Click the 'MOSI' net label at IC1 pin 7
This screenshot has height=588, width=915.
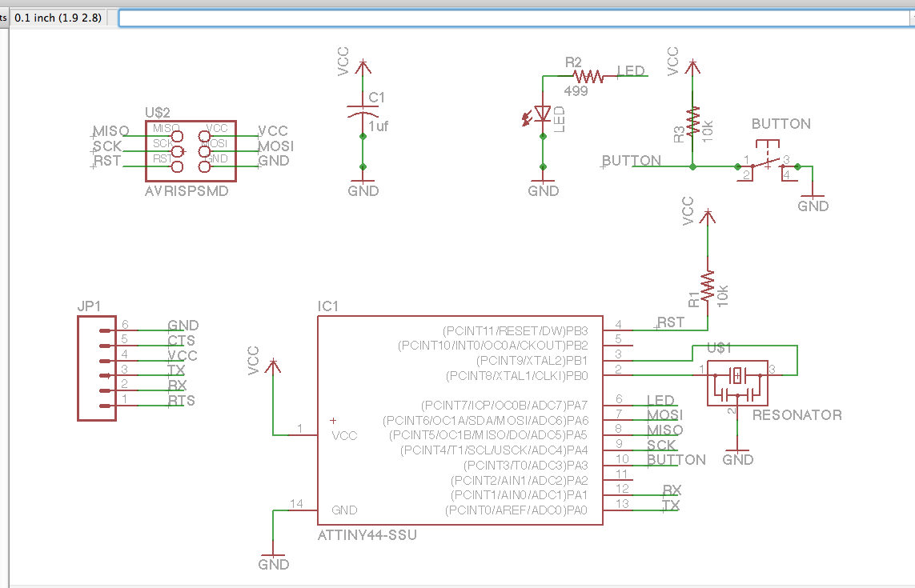pos(664,414)
